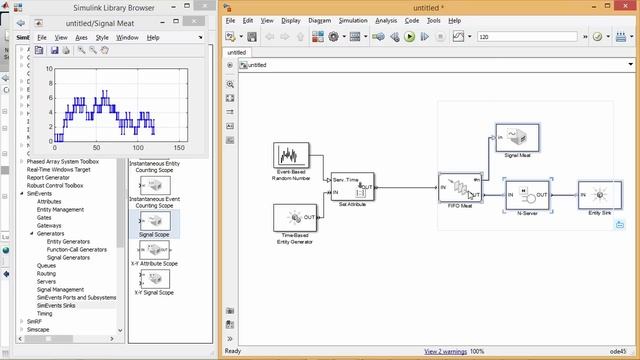Click the Zoom Out tool in scope toolbar

point(93,51)
